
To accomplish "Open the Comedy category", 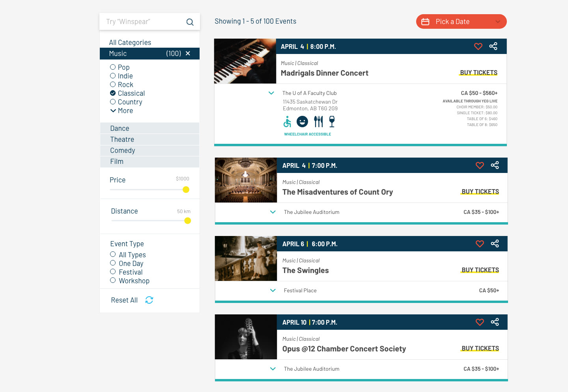I will pos(149,150).
